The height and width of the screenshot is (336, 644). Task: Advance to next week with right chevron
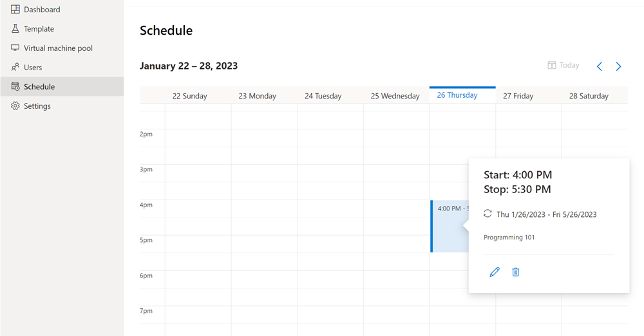pyautogui.click(x=618, y=66)
